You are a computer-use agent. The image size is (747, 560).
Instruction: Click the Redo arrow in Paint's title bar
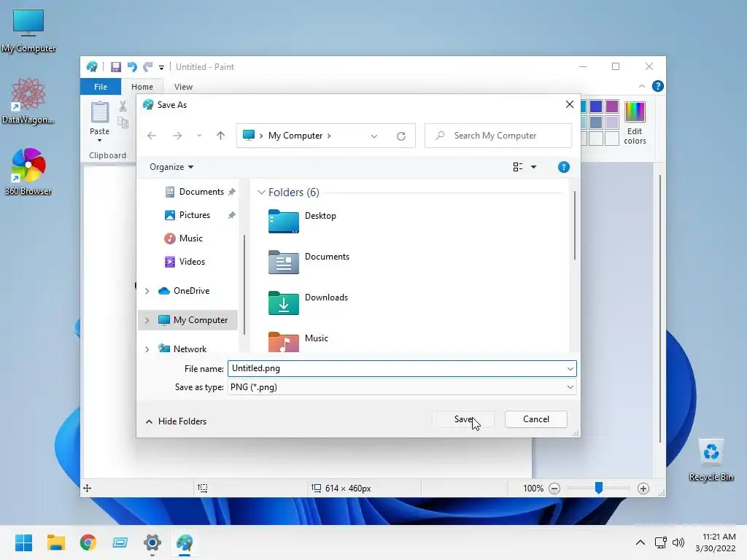tap(148, 67)
